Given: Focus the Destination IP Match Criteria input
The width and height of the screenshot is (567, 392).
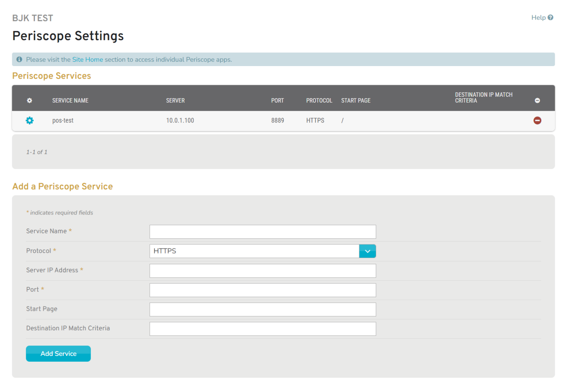Looking at the screenshot, I should (x=262, y=329).
